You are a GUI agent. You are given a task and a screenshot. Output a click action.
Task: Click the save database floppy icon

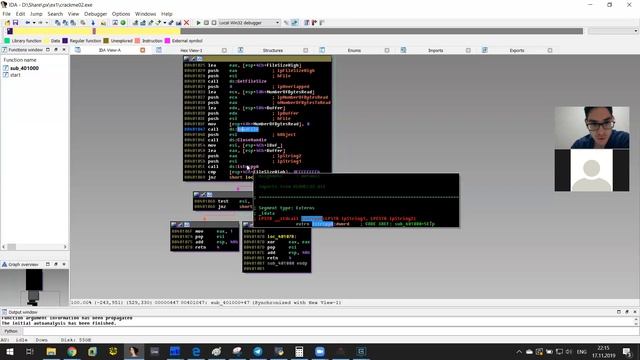(16, 23)
